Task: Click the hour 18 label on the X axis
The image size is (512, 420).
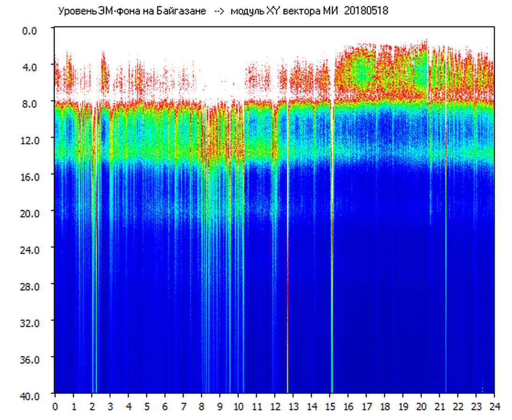Action: pos(384,406)
